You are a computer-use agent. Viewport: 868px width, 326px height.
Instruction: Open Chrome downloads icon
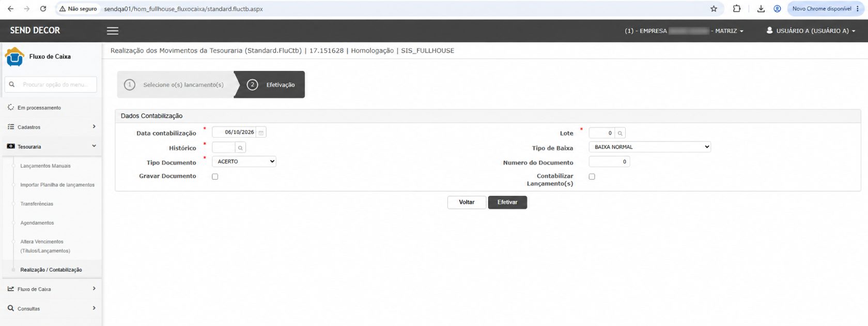[761, 9]
